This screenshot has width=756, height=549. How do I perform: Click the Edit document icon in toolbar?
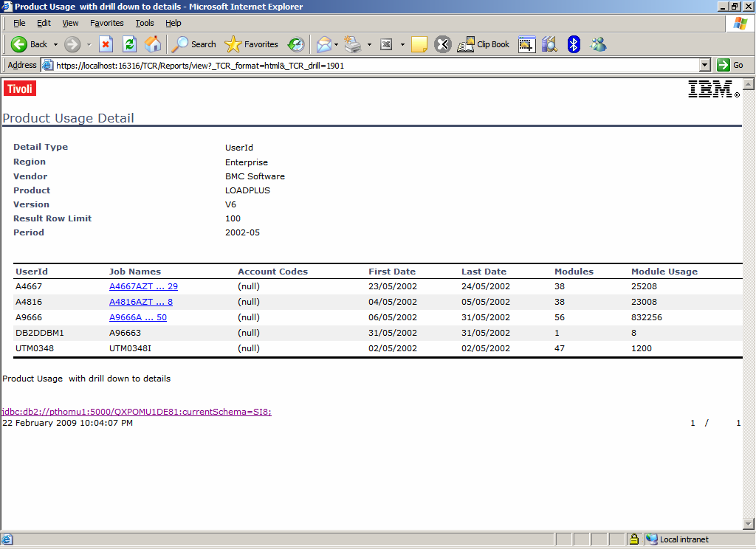pos(386,44)
